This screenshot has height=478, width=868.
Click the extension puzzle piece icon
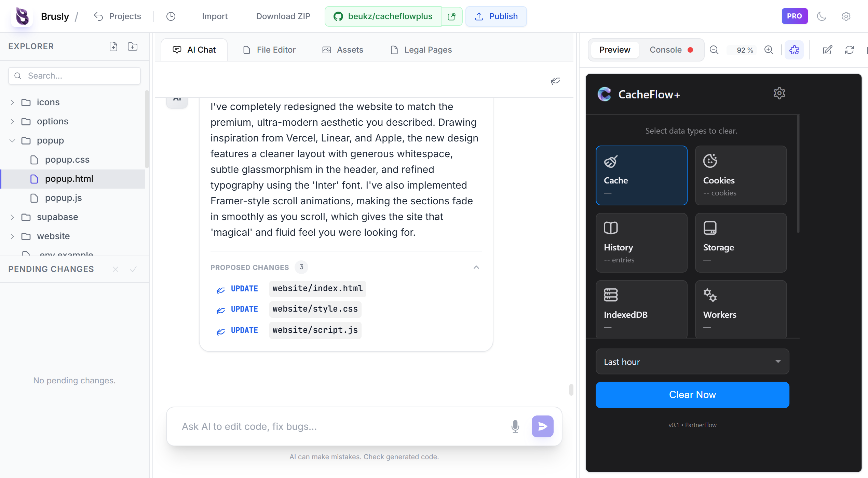(x=794, y=50)
